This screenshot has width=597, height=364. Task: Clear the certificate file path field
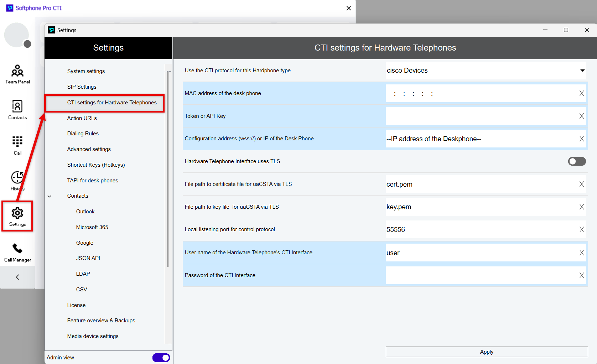click(x=581, y=184)
